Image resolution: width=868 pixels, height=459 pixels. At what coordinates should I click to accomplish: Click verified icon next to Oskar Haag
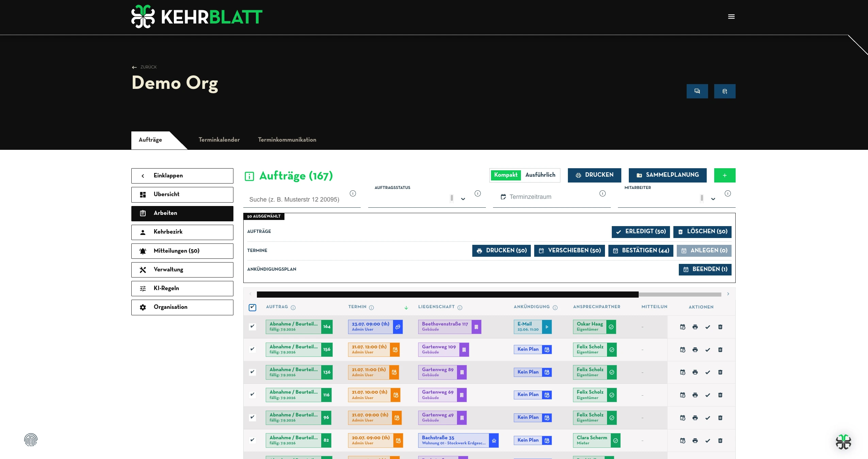[x=611, y=327]
